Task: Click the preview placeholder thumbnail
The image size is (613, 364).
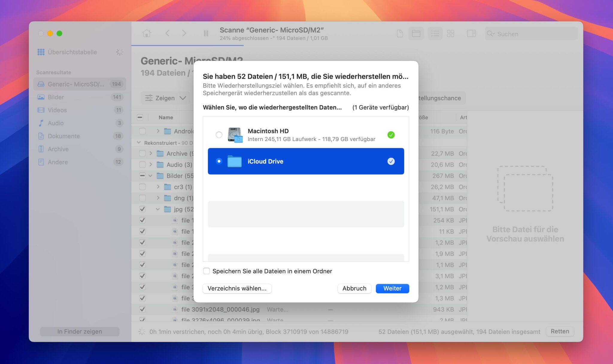Action: (x=525, y=189)
